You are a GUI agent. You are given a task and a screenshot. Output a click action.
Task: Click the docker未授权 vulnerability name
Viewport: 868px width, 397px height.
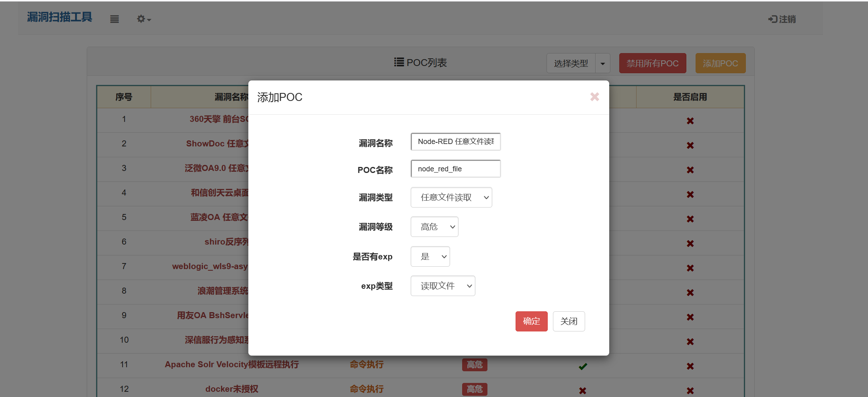coord(232,389)
